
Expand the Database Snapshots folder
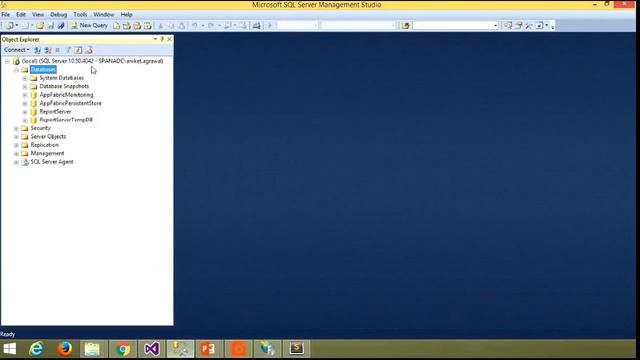(x=25, y=87)
